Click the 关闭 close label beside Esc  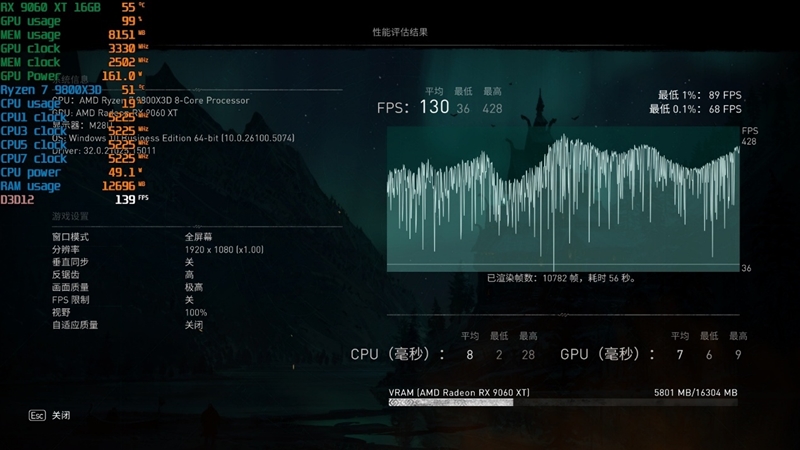pos(61,415)
